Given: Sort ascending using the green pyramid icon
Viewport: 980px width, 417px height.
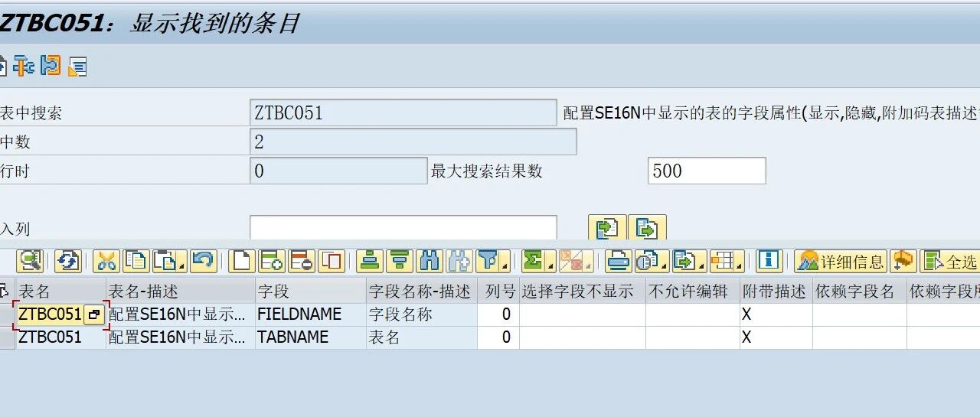Looking at the screenshot, I should coord(370,261).
